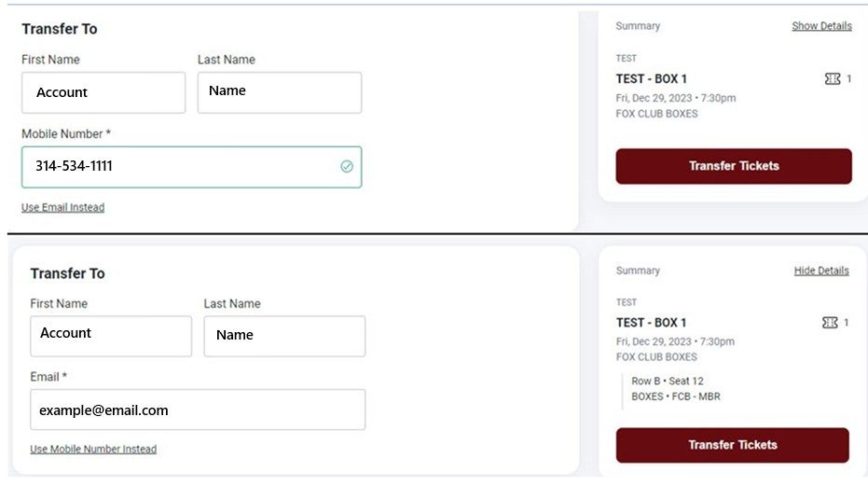Viewport: 868px width, 486px height.
Task: Click the Mobile Number input field
Action: pyautogui.click(x=182, y=166)
